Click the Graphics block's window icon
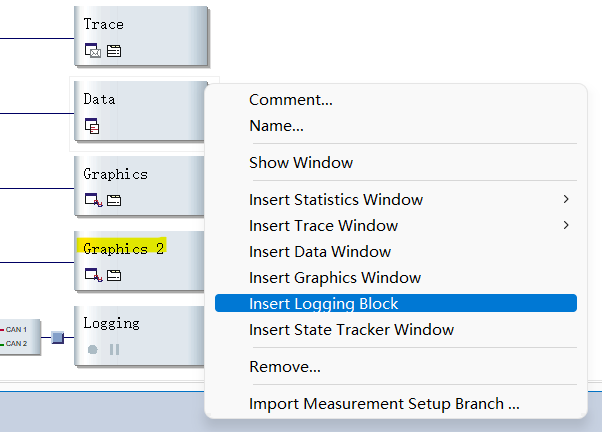The width and height of the screenshot is (602, 432). [93, 201]
